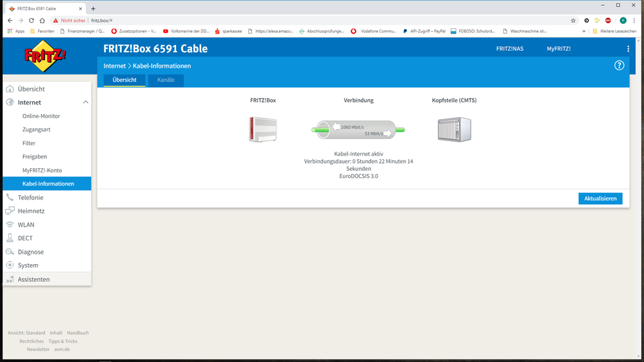The image size is (644, 362).
Task: Click the Nicht sicher security warning
Action: coord(69,21)
